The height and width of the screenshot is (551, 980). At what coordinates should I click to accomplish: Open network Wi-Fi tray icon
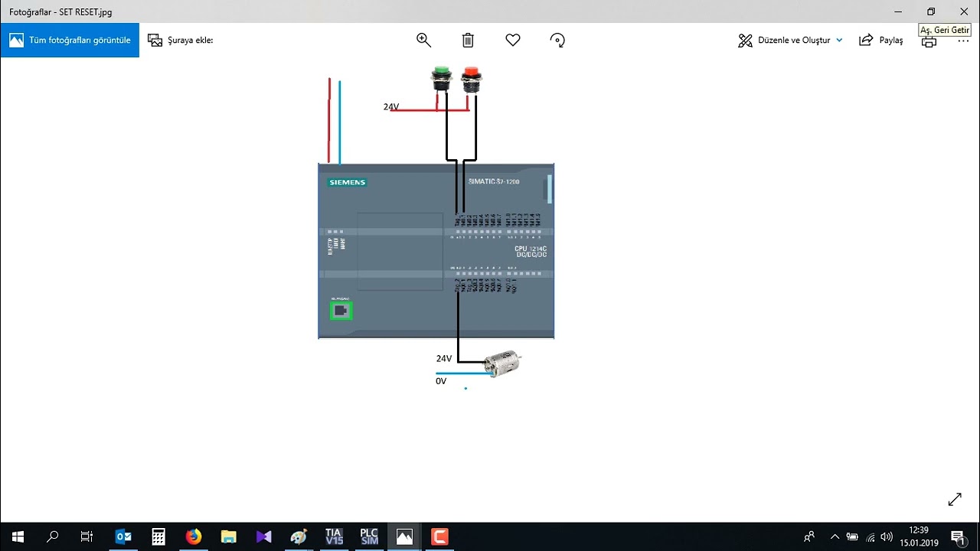point(870,536)
